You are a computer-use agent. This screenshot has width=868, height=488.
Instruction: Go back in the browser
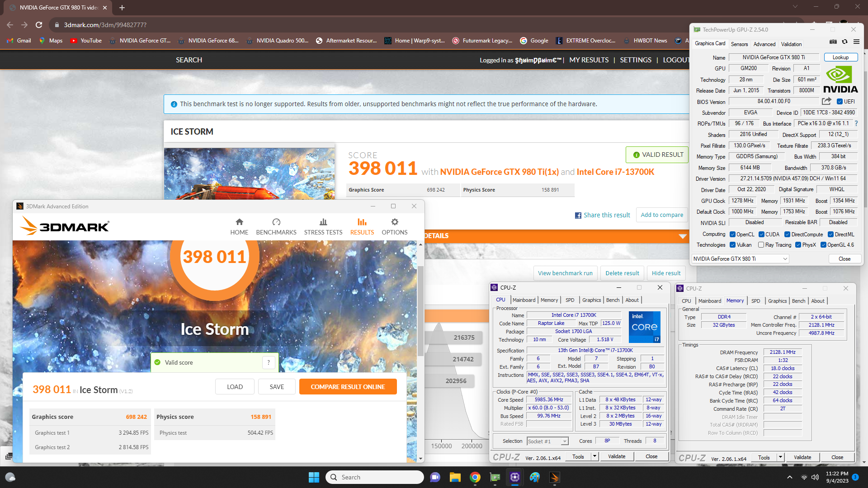point(10,25)
